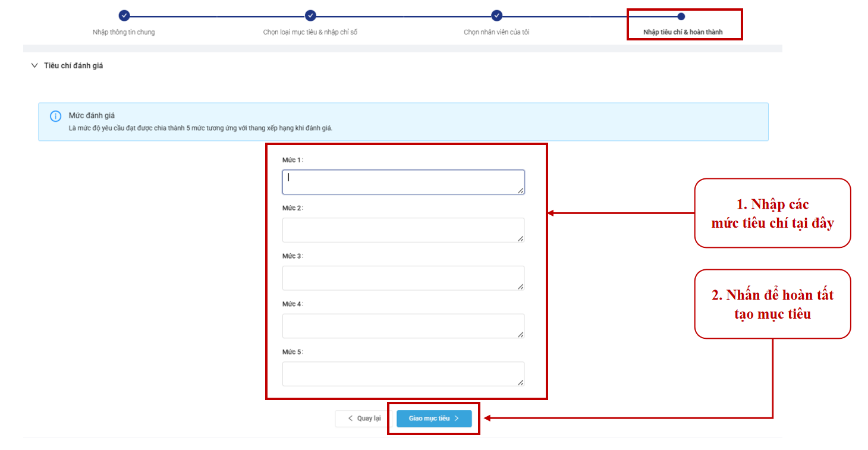Focus the Mức 5 text area
Viewport: 868px width, 450px height.
tap(403, 374)
